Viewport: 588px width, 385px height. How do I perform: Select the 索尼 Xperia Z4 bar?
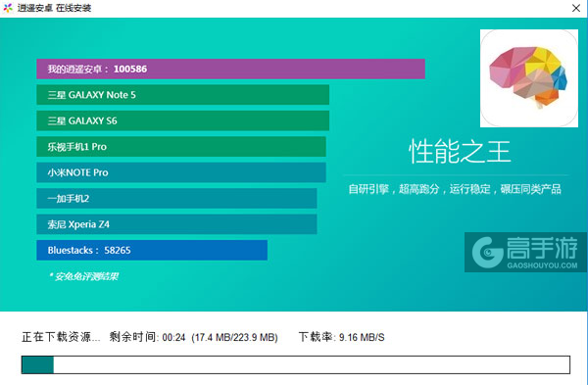pos(176,224)
